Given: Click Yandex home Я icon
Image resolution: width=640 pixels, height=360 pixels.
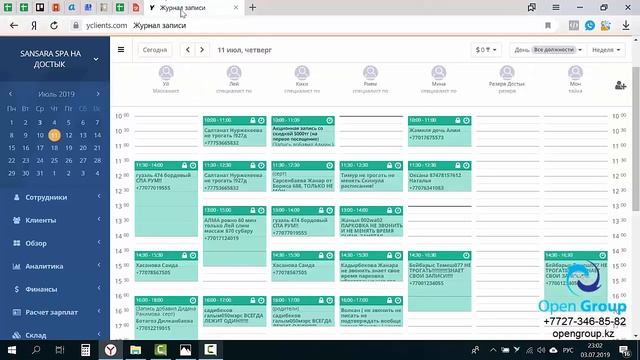Looking at the screenshot, I should pyautogui.click(x=34, y=25).
